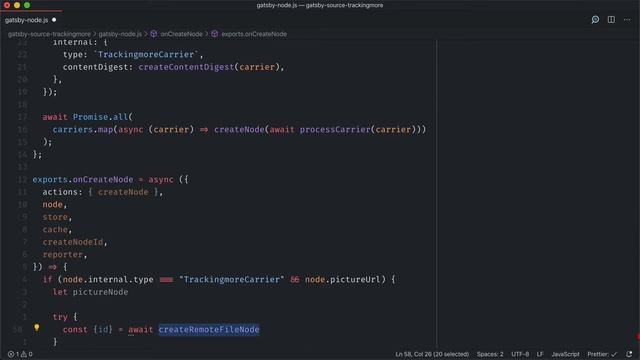Click the Ln 58, Col 26 cursor position
Image resolution: width=640 pixels, height=360 pixels.
point(432,354)
